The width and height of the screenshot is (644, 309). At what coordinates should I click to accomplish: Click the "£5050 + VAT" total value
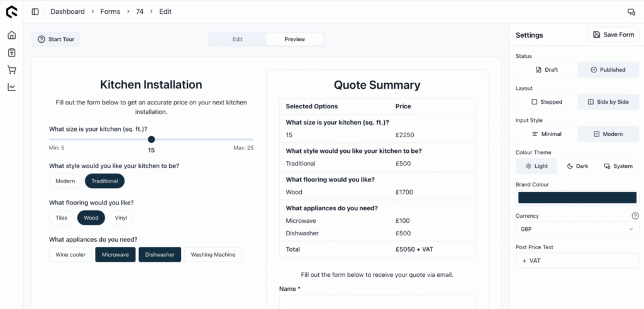tap(414, 249)
